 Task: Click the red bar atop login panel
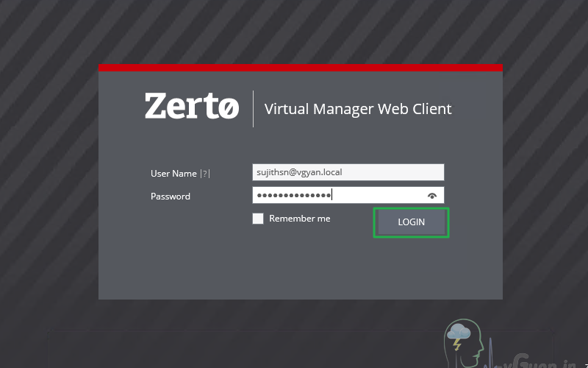300,68
